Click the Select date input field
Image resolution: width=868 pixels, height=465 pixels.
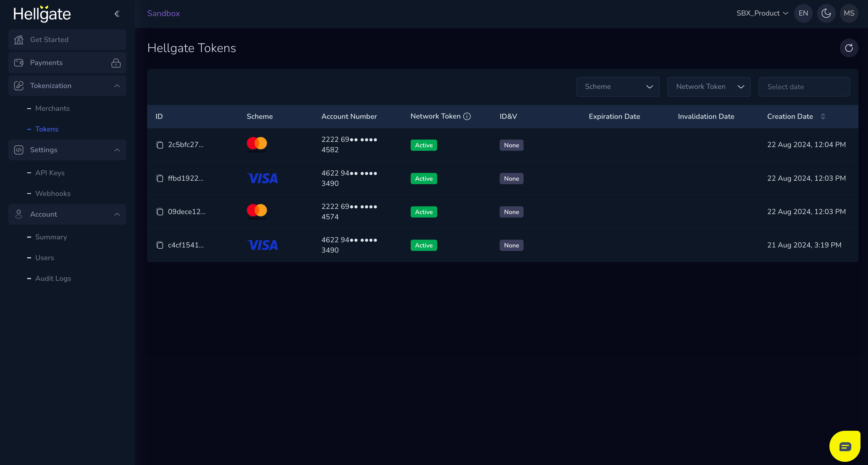pyautogui.click(x=804, y=87)
